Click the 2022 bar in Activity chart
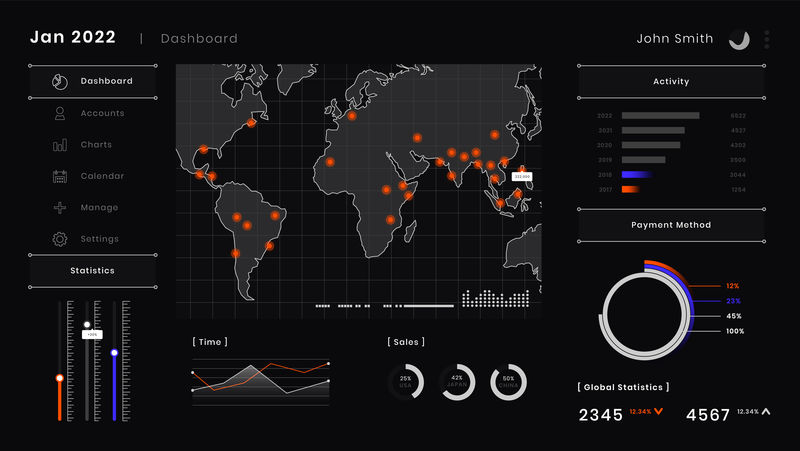The height and width of the screenshot is (451, 800). 660,116
